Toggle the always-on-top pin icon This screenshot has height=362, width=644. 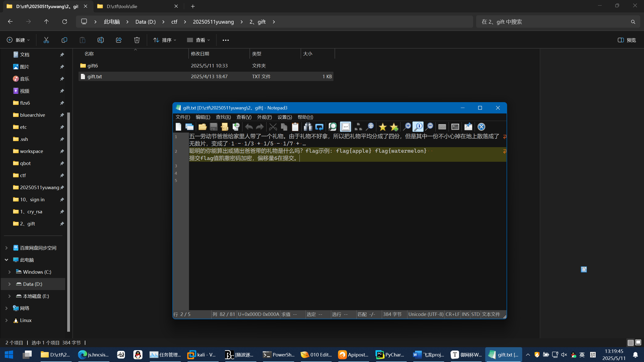pos(468,127)
